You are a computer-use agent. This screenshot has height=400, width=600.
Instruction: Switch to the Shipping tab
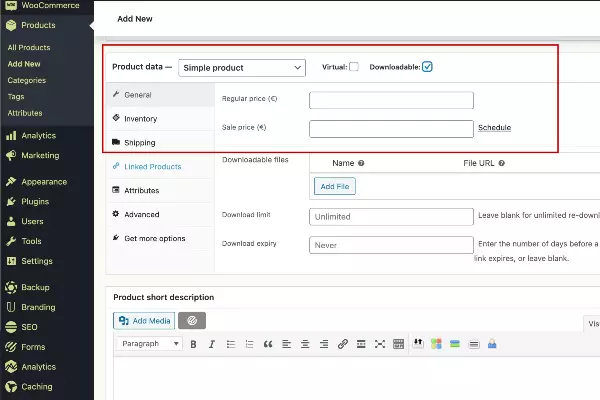click(139, 143)
